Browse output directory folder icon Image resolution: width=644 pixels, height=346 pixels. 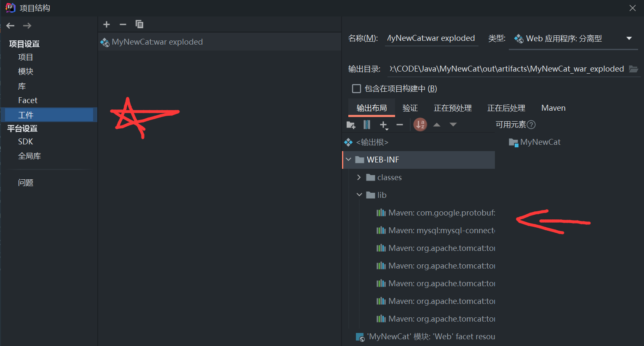(x=633, y=69)
